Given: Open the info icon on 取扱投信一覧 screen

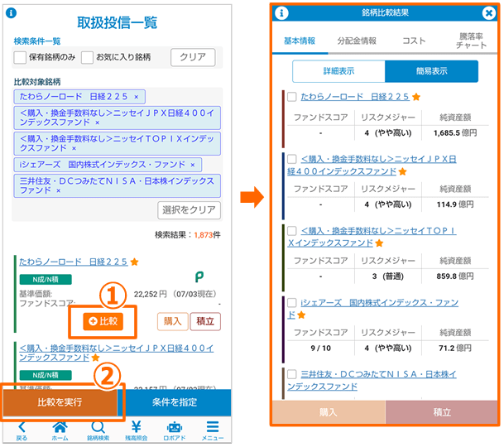Looking at the screenshot, I should [12, 13].
